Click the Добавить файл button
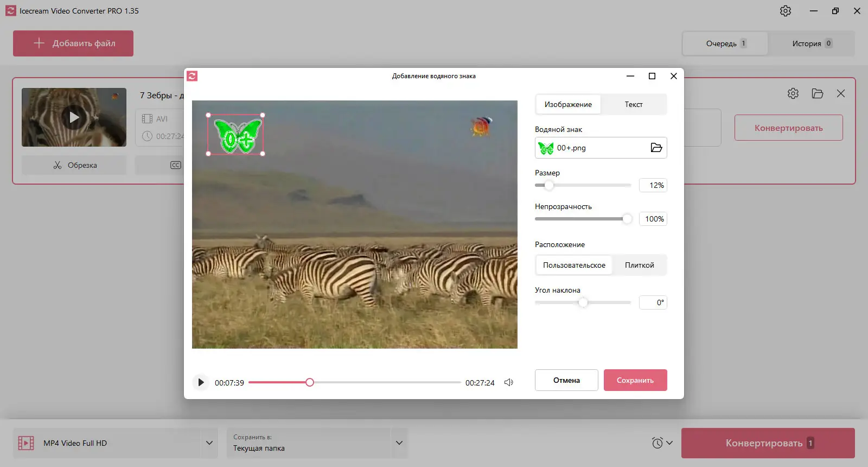The height and width of the screenshot is (467, 868). point(73,43)
